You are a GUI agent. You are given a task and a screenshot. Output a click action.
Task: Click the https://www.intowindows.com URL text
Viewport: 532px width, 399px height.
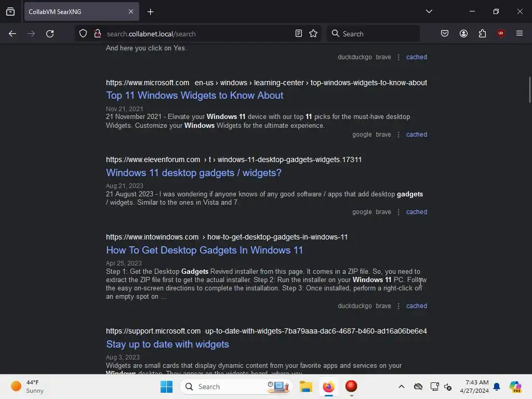(x=152, y=237)
